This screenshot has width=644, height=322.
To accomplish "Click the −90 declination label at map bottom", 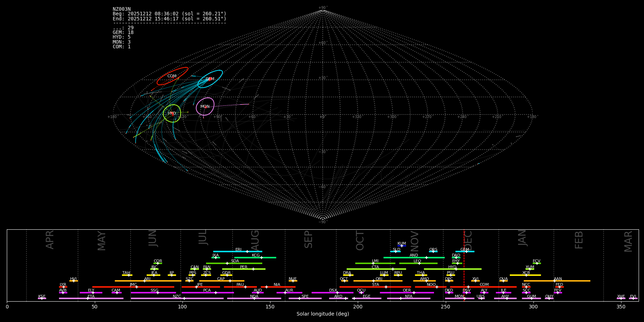I will tap(323, 222).
